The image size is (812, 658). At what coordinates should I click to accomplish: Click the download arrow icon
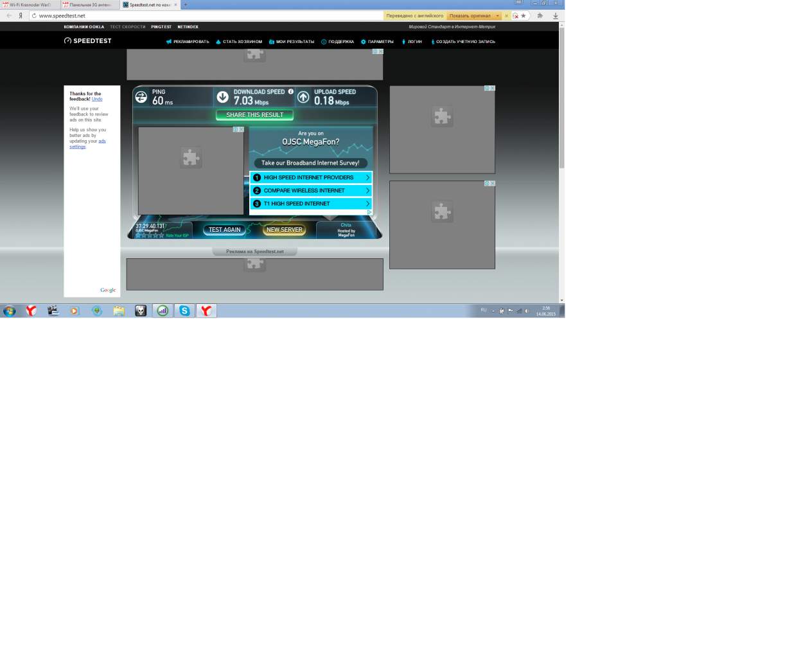[x=222, y=97]
